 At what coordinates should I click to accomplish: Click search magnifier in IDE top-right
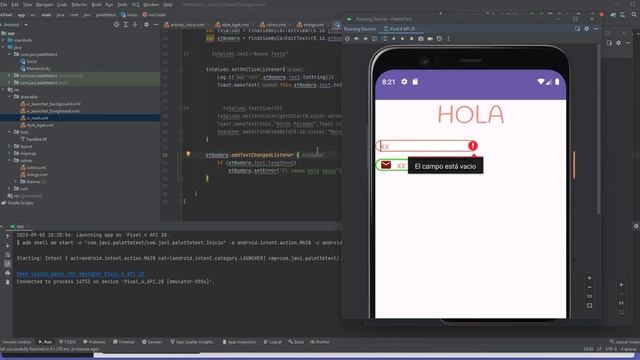tap(634, 14)
